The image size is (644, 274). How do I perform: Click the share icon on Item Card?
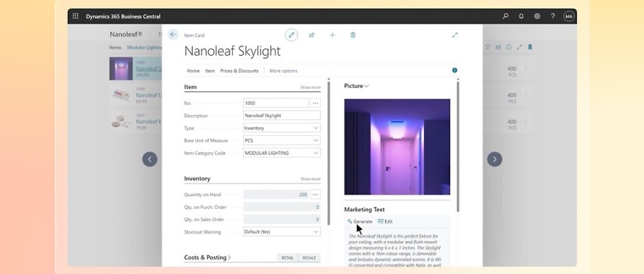[x=312, y=35]
